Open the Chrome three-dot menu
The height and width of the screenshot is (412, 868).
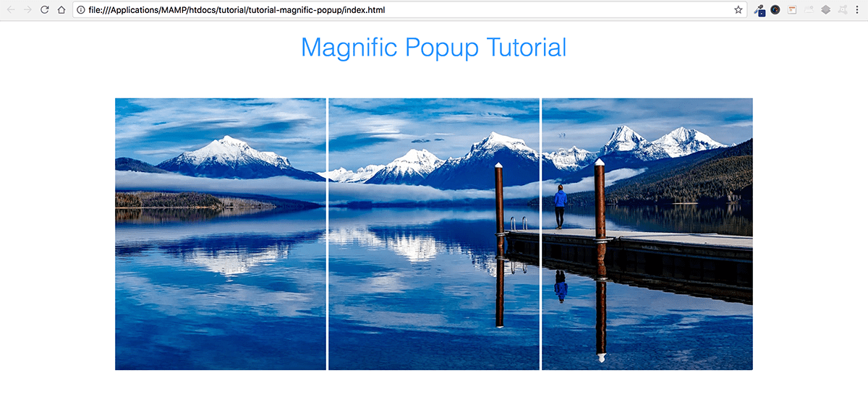pyautogui.click(x=858, y=10)
